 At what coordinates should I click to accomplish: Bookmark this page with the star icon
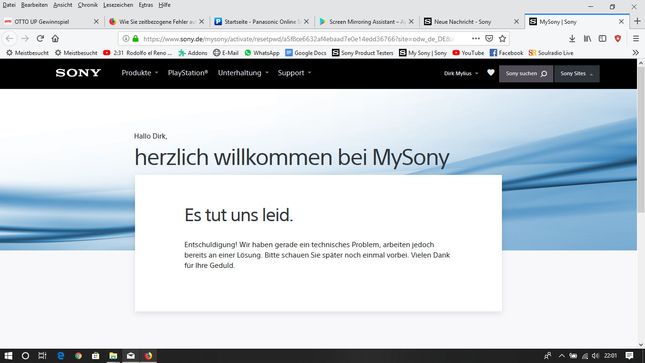(x=502, y=39)
